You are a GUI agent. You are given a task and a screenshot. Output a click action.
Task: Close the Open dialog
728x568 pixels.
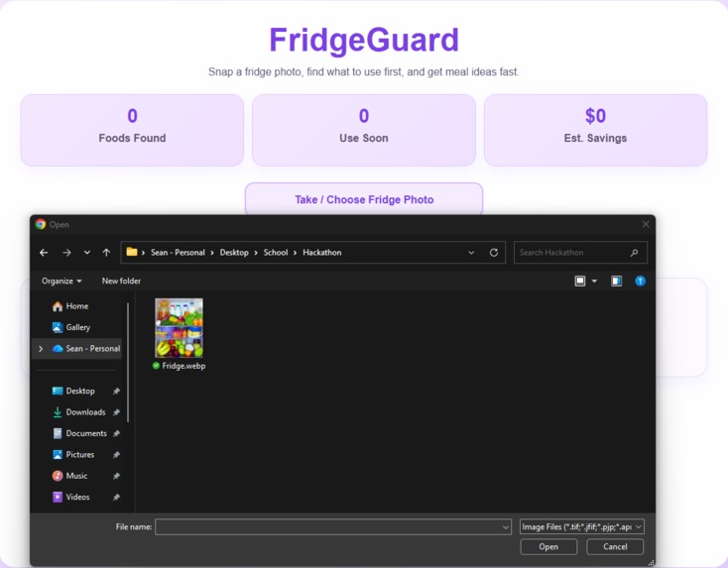pos(646,224)
